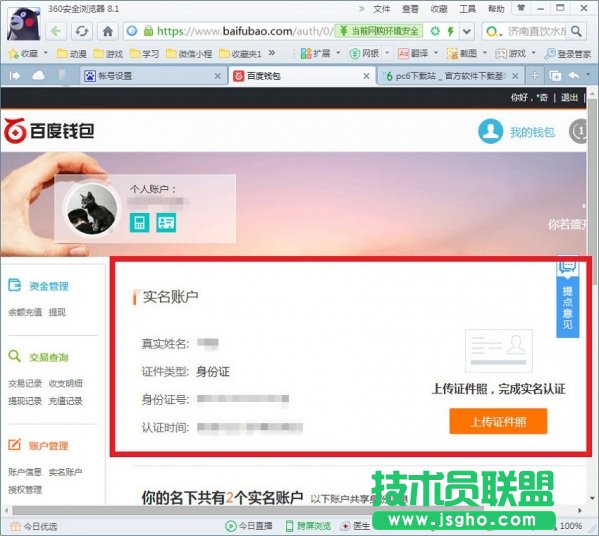
Task: Click the 我的钱包 user avatar icon
Action: [490, 131]
